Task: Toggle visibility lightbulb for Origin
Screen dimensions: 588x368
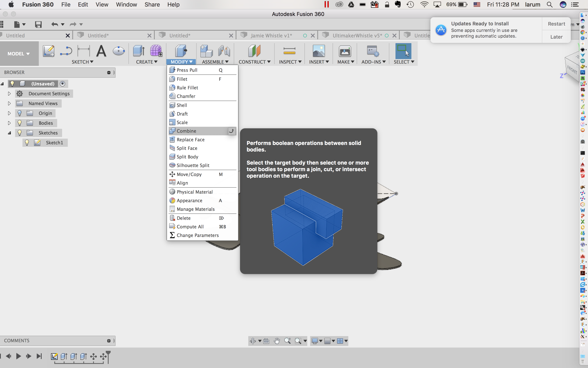Action: pos(20,113)
